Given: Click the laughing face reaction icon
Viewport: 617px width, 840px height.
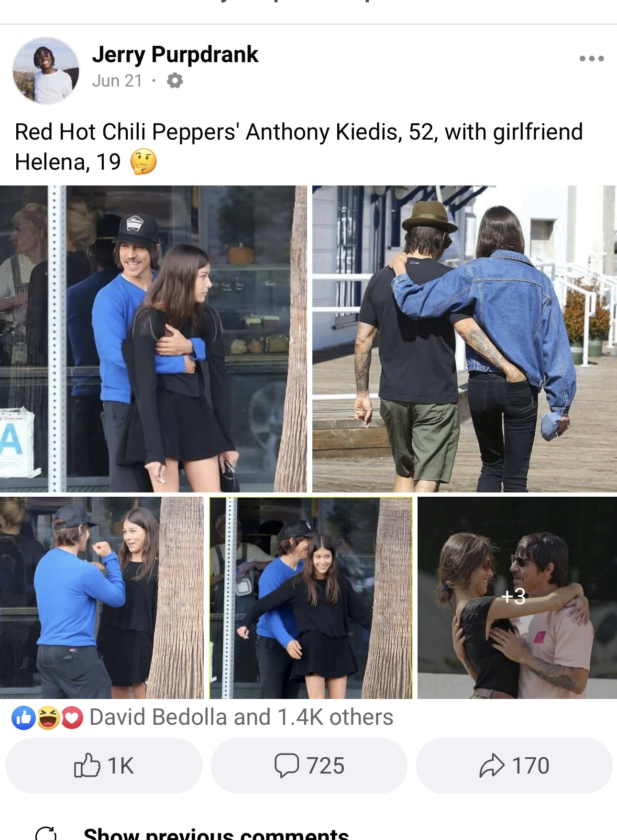Looking at the screenshot, I should pyautogui.click(x=48, y=718).
